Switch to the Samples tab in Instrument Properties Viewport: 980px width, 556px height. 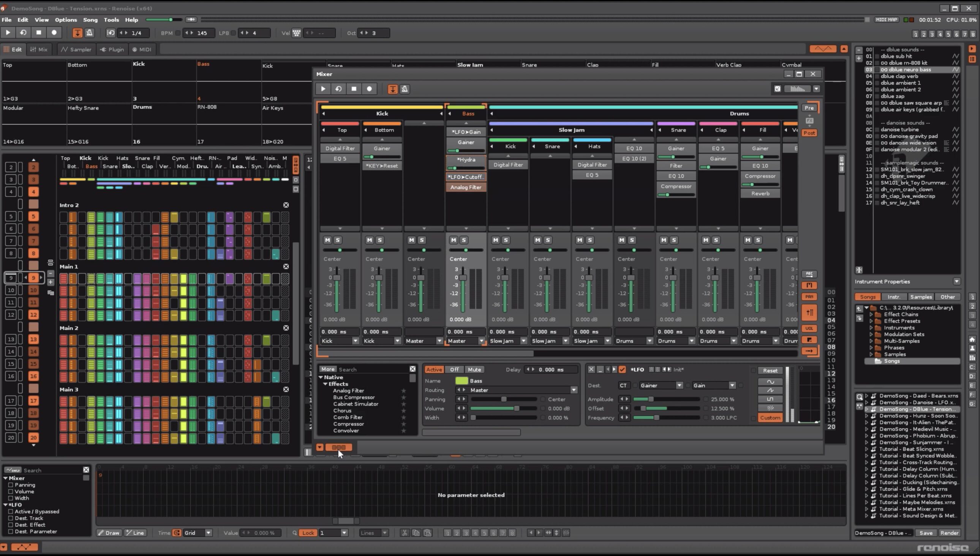[x=921, y=297]
